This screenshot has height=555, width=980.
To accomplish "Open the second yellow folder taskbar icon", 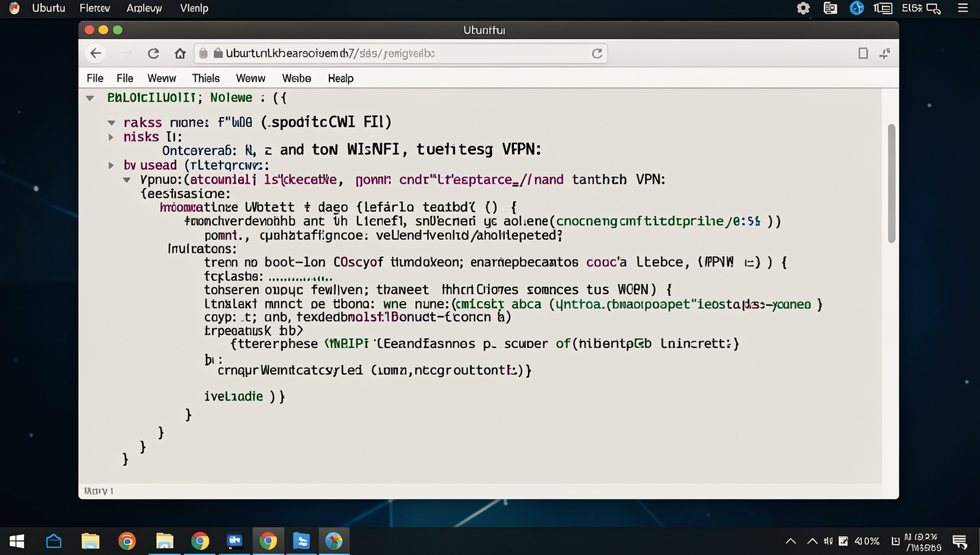I will pos(164,542).
